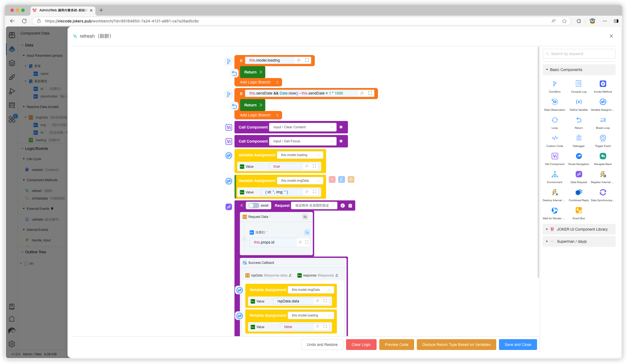Open the input / Clear Content dropdown
627x364 pixels.
[x=303, y=127]
